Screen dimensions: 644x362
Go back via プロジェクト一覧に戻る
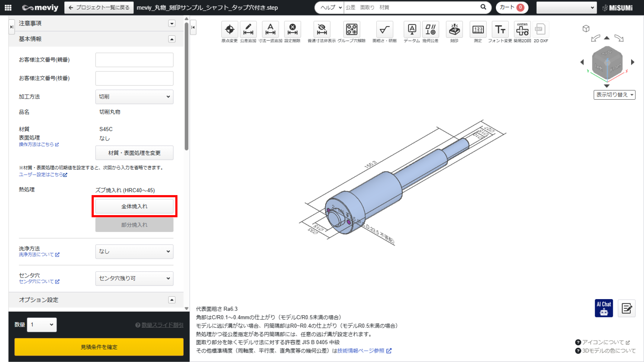pos(99,8)
